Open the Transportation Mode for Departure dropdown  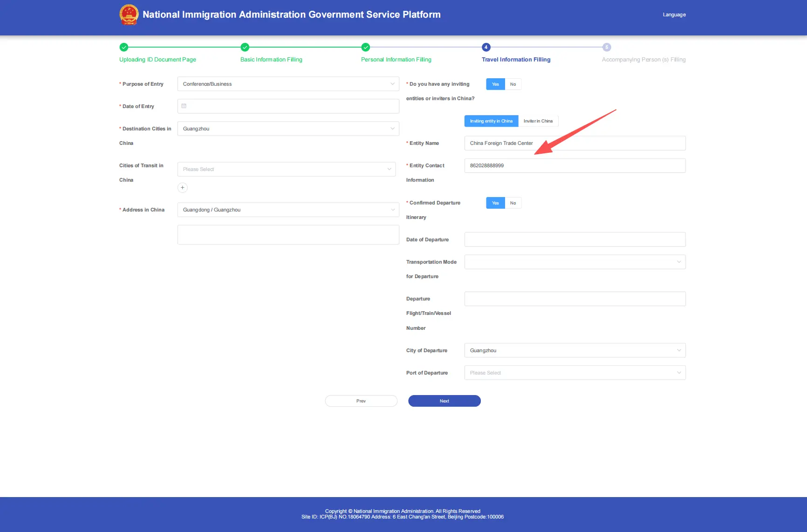coord(575,262)
